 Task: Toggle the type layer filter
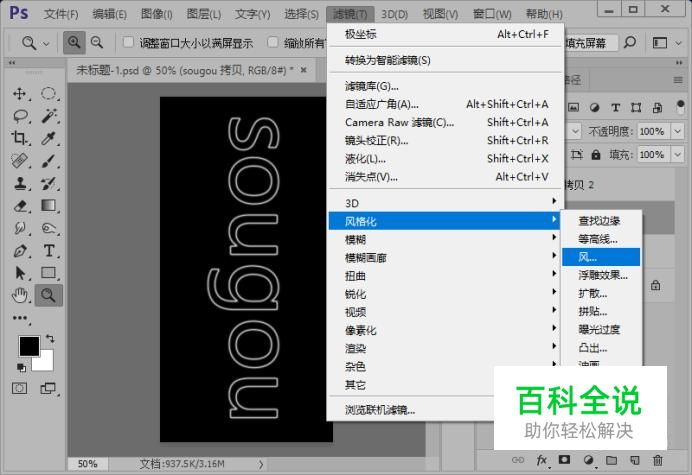coord(615,107)
